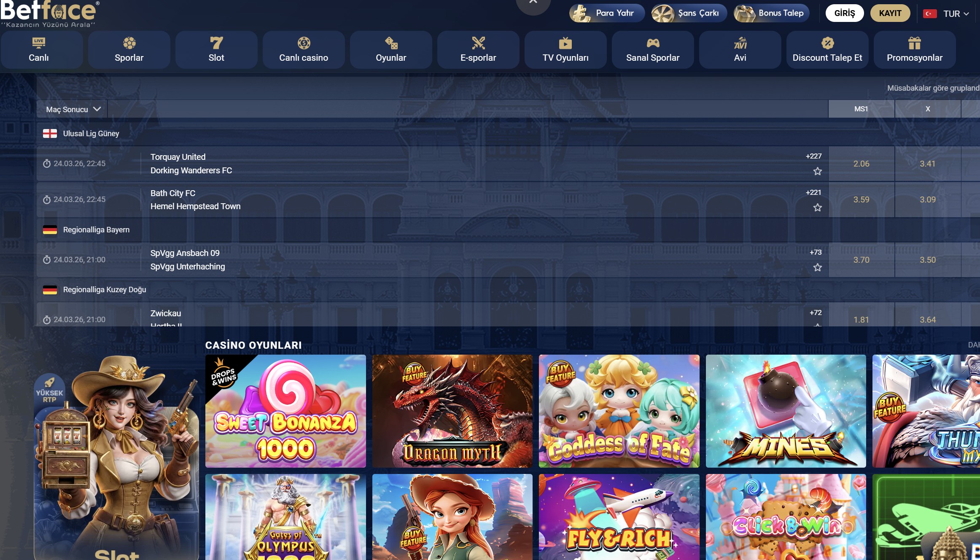This screenshot has height=560, width=980.
Task: Click the Promosyonlar gift icon
Action: 914,43
